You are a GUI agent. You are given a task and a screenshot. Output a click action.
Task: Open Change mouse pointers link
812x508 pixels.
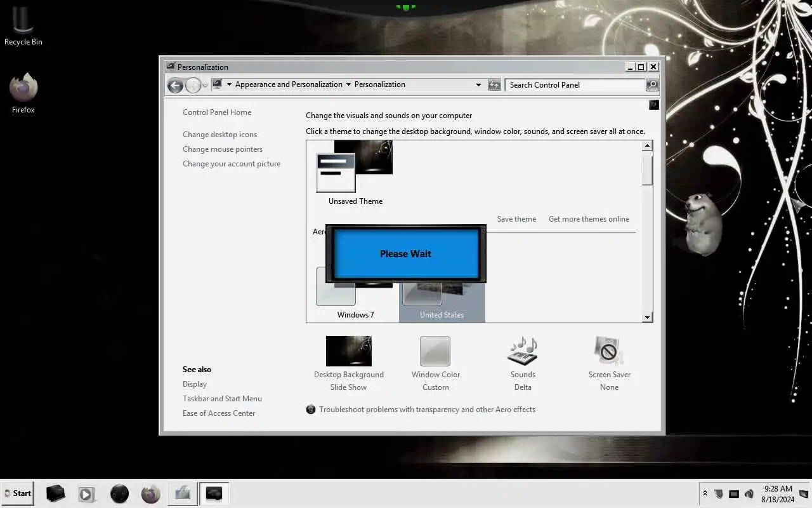coord(223,149)
